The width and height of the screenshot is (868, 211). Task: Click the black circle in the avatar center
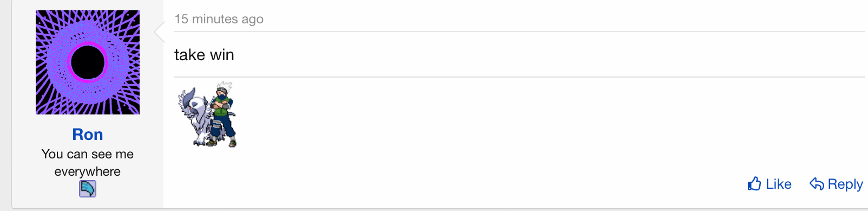(88, 62)
